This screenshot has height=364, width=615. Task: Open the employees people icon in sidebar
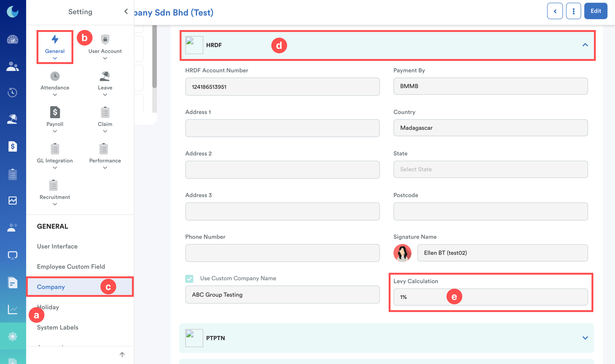[12, 66]
